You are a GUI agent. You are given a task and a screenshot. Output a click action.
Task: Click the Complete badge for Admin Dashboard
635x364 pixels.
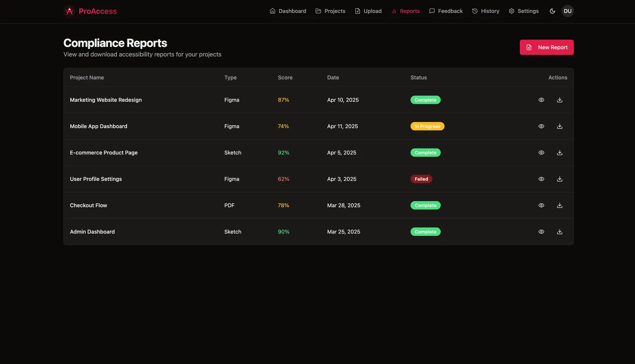pos(425,232)
